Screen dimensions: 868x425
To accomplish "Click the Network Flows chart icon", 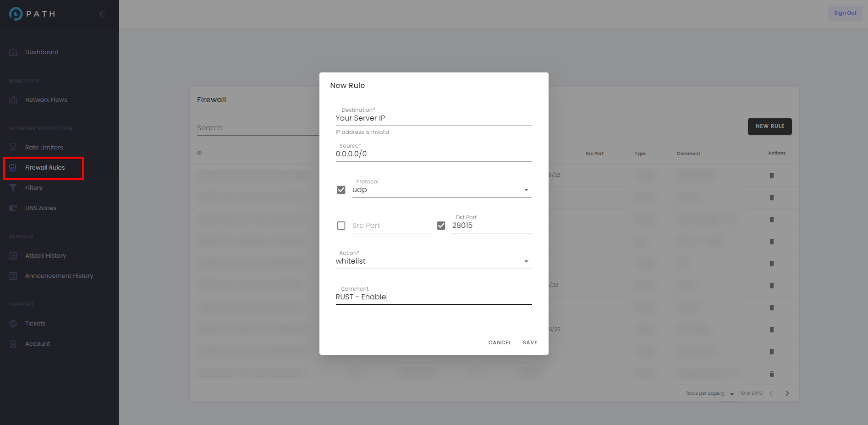I will [x=13, y=100].
